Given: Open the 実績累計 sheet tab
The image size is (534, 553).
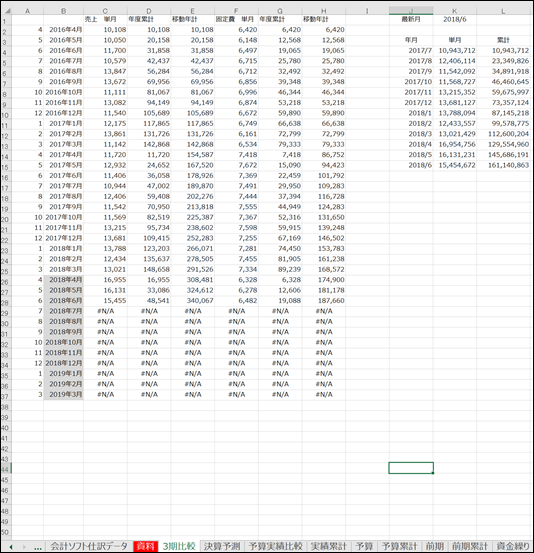Looking at the screenshot, I should tap(328, 546).
